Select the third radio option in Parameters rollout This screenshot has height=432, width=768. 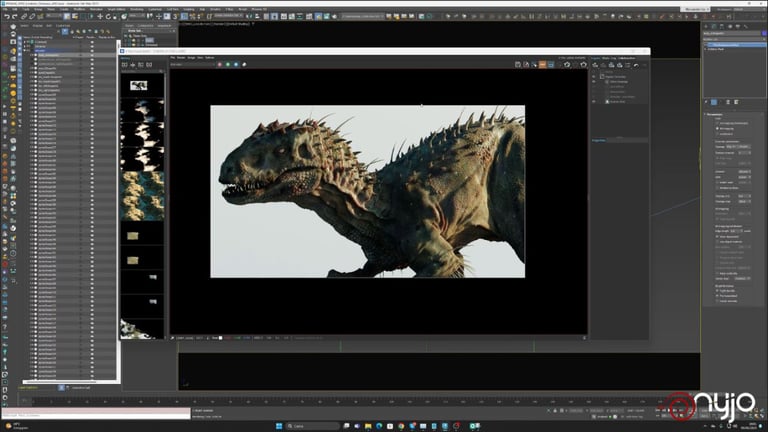click(x=718, y=134)
